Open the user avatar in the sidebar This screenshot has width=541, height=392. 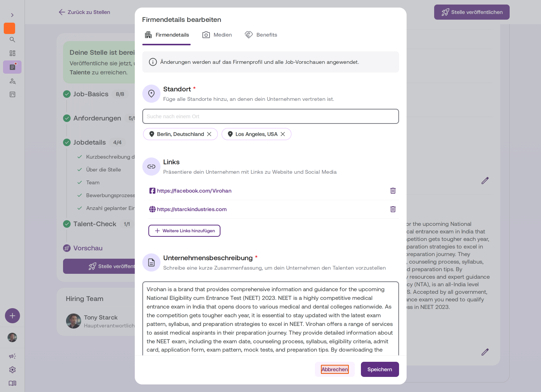point(12,337)
